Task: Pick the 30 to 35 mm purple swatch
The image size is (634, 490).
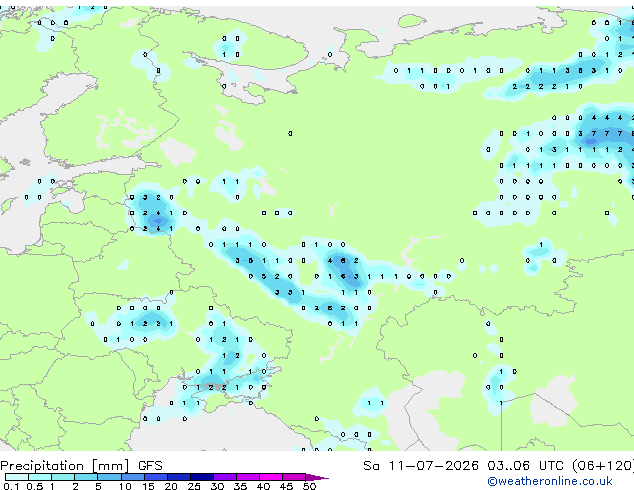Action: (x=224, y=477)
